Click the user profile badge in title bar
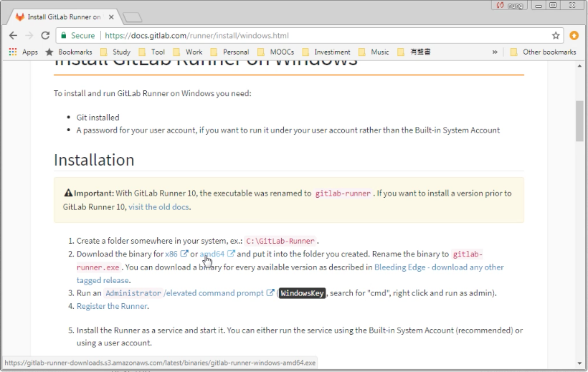The image size is (588, 372). [509, 5]
